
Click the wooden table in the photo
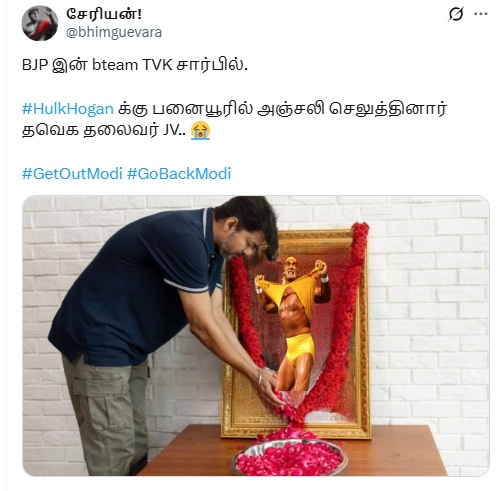(x=293, y=450)
